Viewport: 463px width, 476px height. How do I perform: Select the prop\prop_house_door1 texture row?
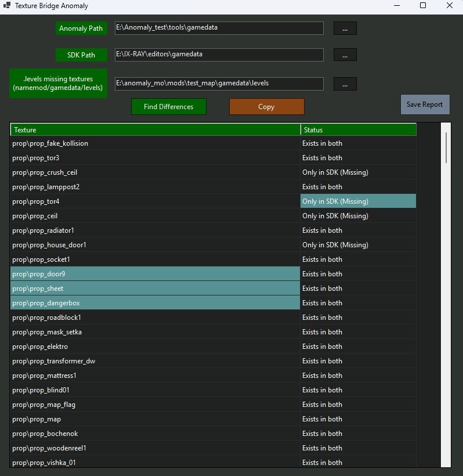(213, 245)
